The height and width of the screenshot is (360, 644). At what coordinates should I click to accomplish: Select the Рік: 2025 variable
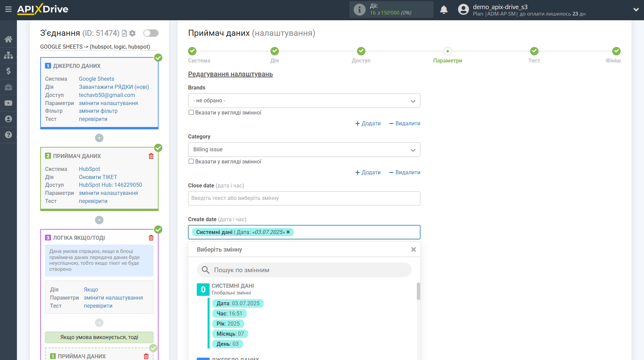tap(228, 324)
